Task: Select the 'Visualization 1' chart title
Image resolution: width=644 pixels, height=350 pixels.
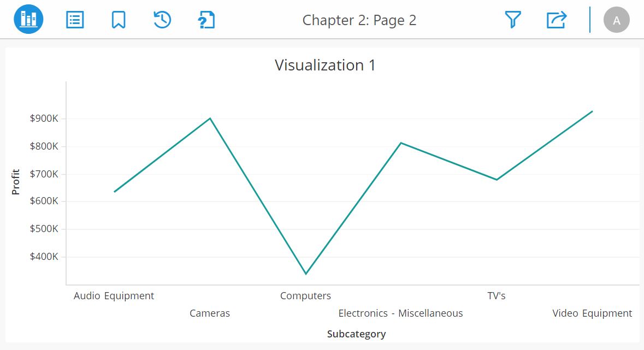Action: 324,65
